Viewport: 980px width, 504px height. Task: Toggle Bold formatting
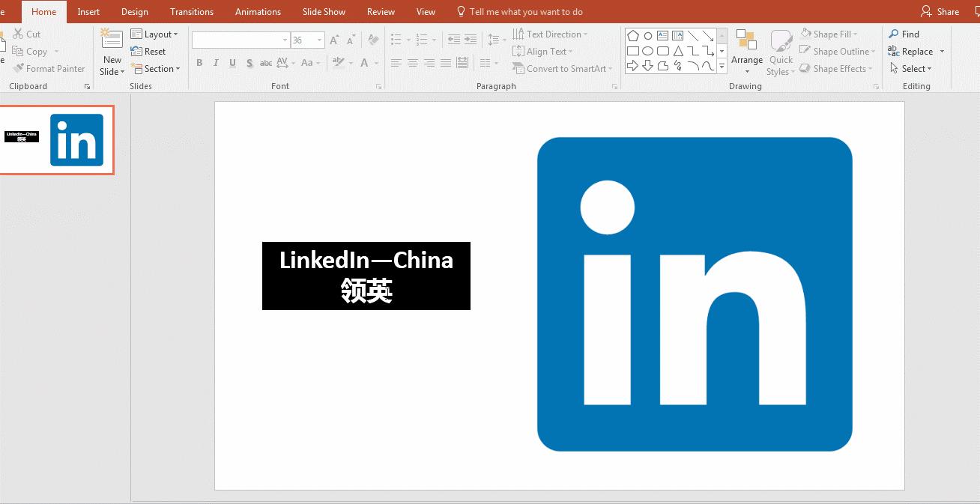(x=199, y=63)
